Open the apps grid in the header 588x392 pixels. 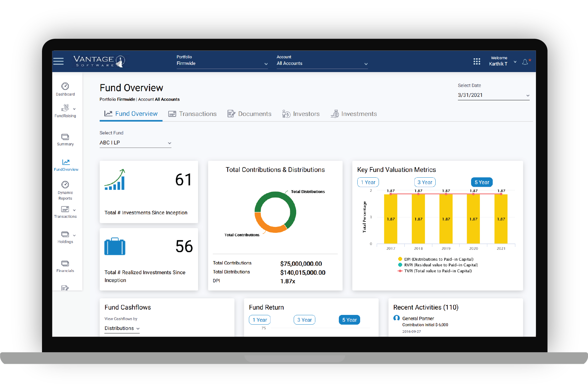point(477,61)
